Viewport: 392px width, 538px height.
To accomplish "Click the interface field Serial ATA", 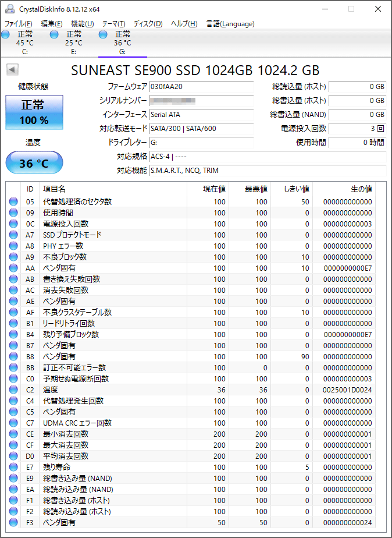I will pyautogui.click(x=201, y=115).
